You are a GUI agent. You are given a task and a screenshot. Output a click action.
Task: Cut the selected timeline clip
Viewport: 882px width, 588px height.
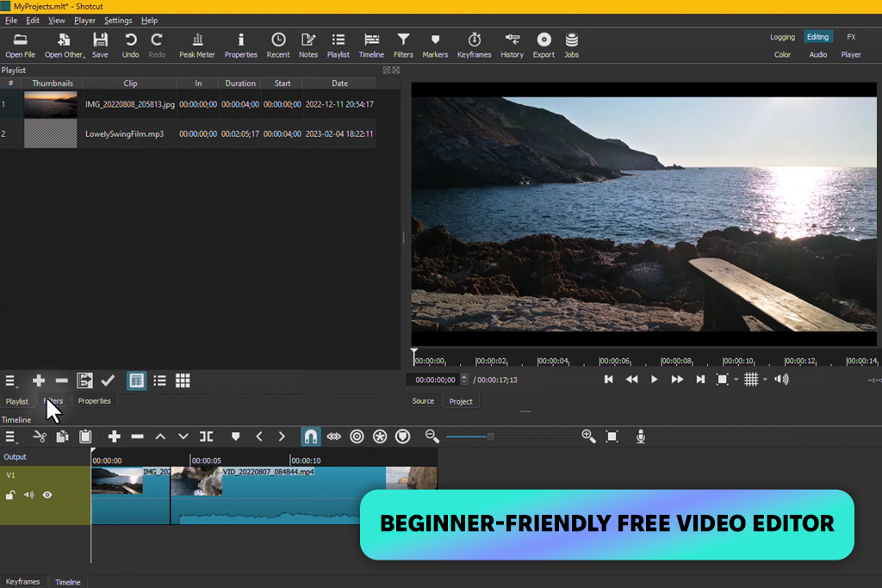pyautogui.click(x=40, y=436)
